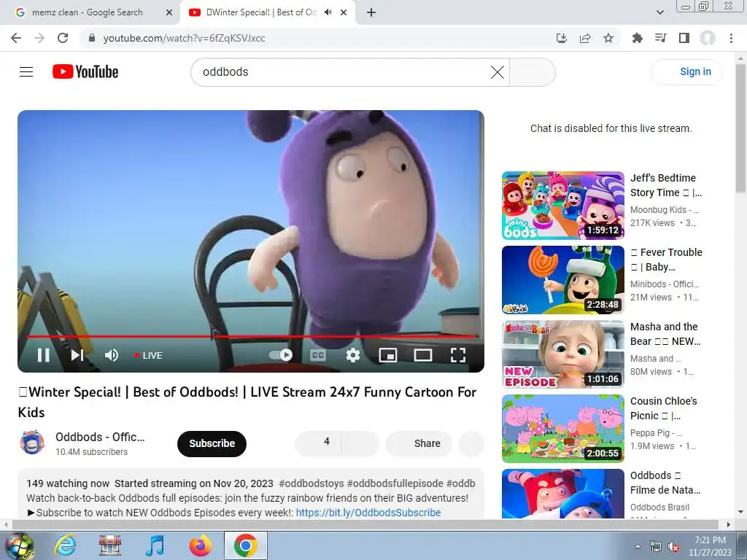
Task: Show hidden system tray icons
Action: [x=638, y=546]
